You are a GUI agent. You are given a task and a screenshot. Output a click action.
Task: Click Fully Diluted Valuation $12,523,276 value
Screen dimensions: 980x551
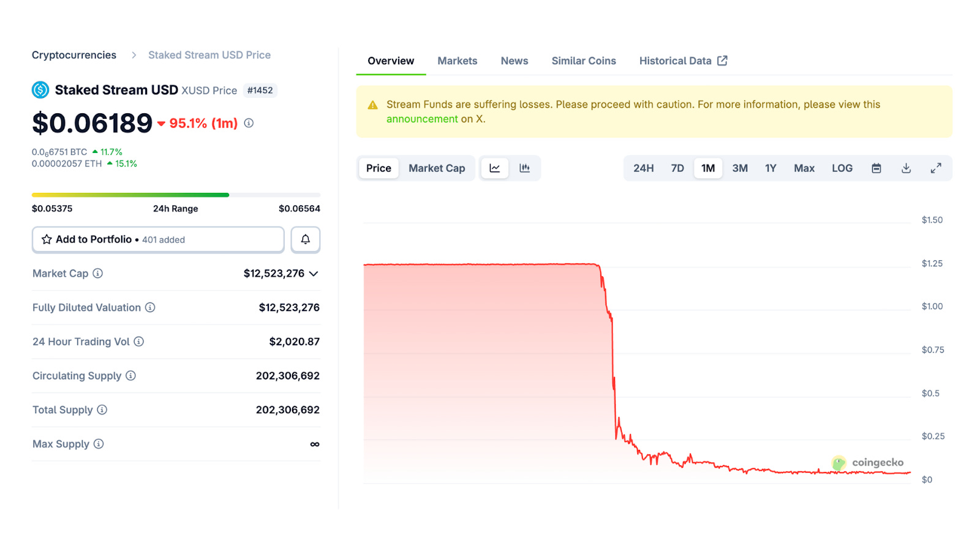click(x=289, y=307)
